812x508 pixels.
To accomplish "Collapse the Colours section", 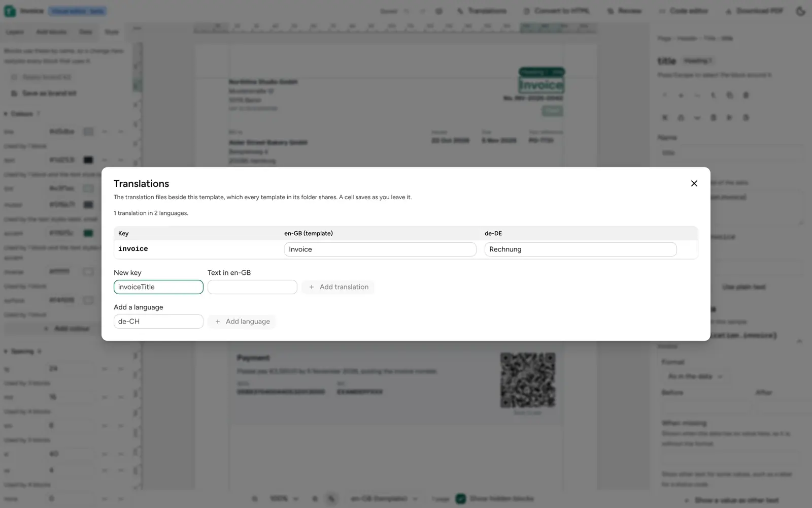I will click(x=22, y=114).
